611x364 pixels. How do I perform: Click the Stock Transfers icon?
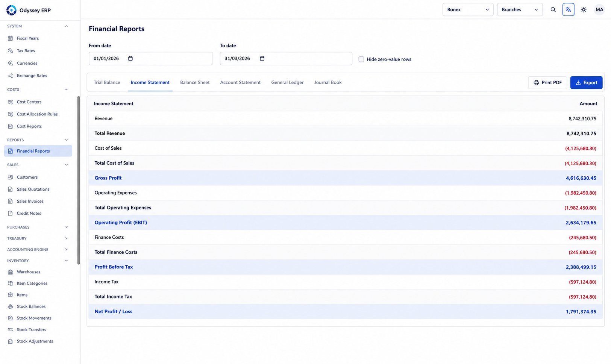coord(11,330)
